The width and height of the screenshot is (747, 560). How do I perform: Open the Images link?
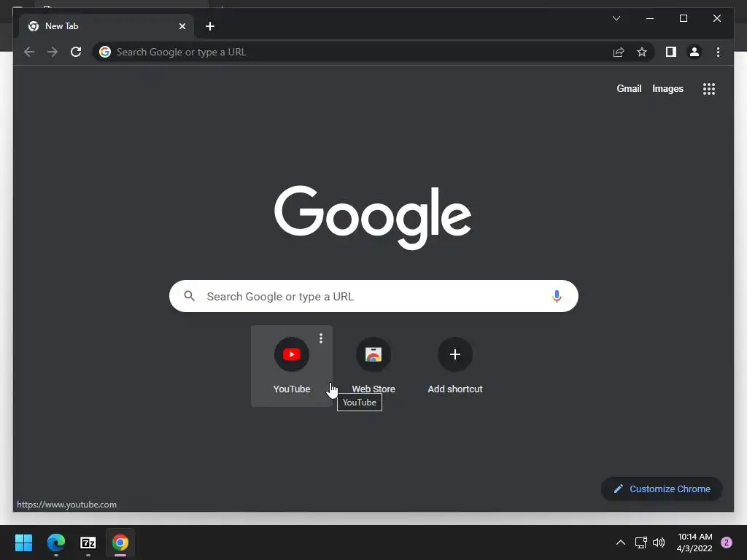pos(667,88)
